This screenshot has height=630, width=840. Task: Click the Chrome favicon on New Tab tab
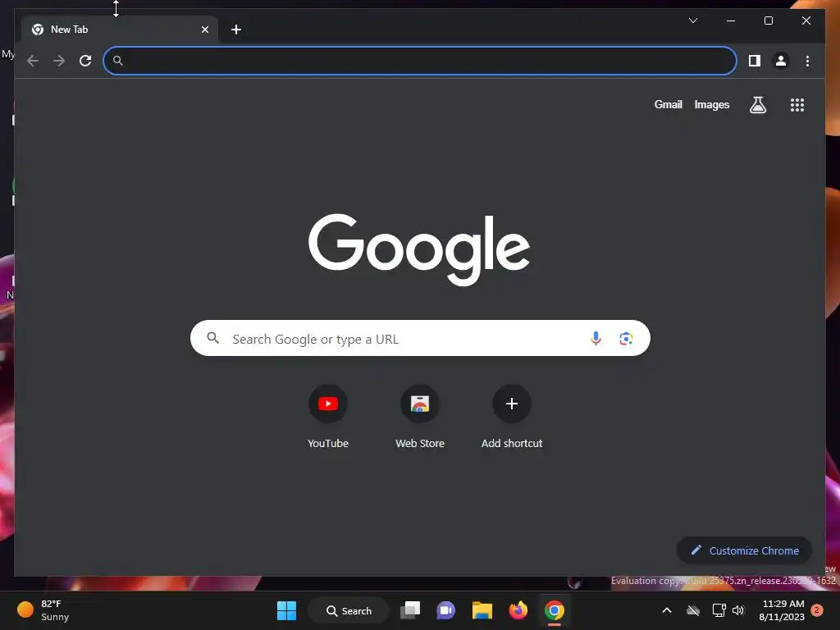(x=38, y=30)
